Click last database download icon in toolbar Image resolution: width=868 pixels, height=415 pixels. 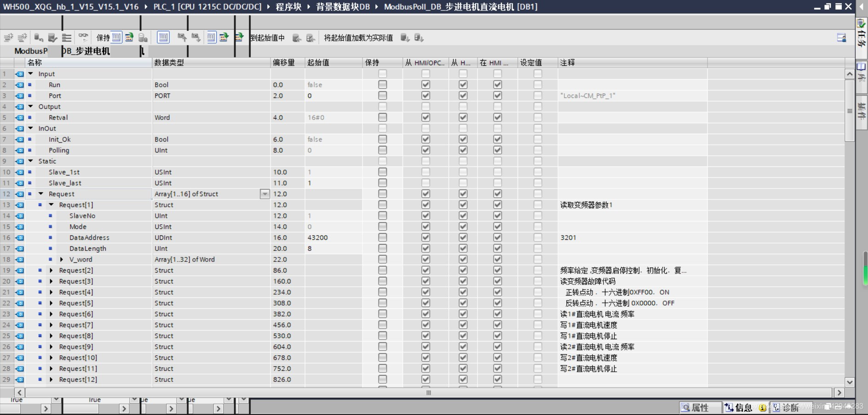[x=419, y=38]
